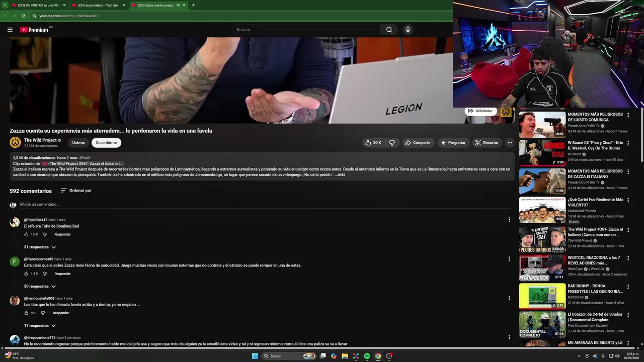The width and height of the screenshot is (644, 362).
Task: Like the @henriqueleite808 comment
Action: point(27,313)
